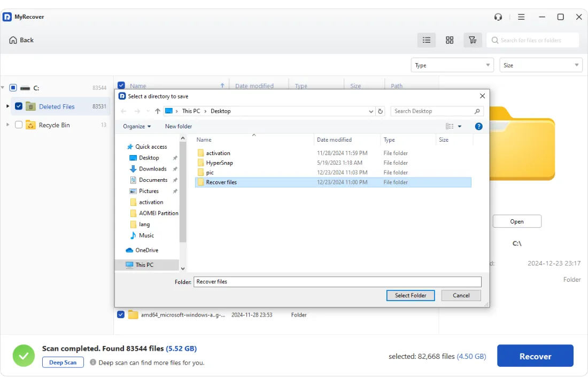Screen dimensions: 588x385
Task: Open the hamburger menu in title bar
Action: point(521,17)
